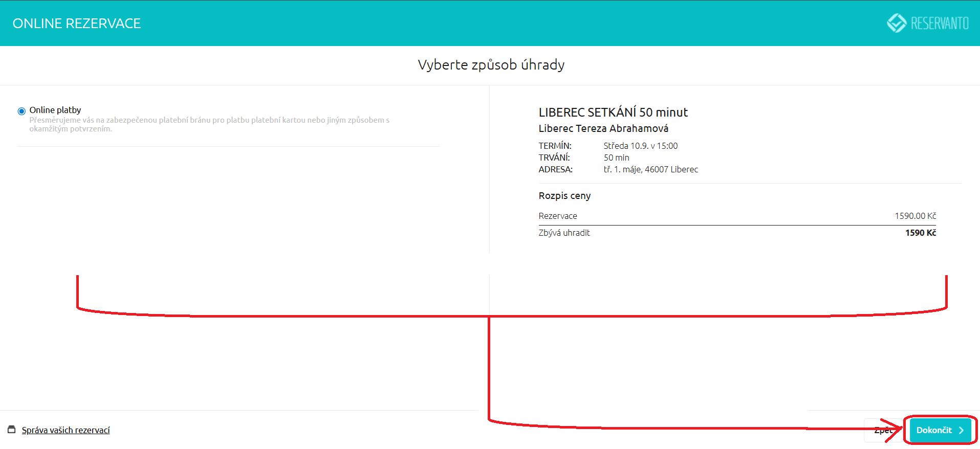Click the address tř. 1. máje, 46007 Liberec
The height and width of the screenshot is (449, 980).
650,169
